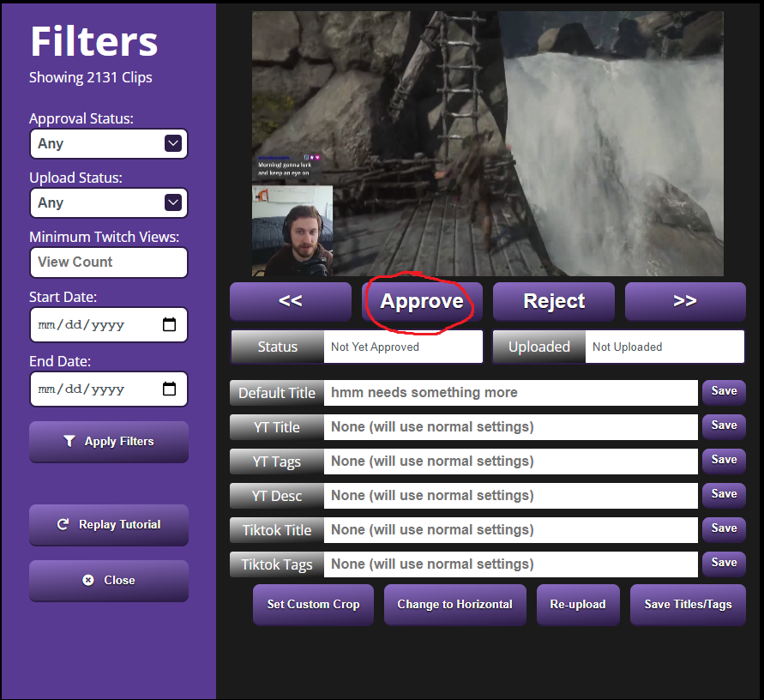Go to previous clip with << button
The width and height of the screenshot is (764, 700).
click(291, 301)
